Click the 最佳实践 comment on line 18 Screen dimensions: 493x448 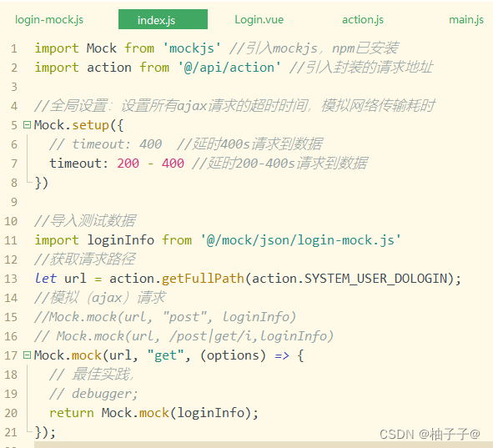coord(101,375)
